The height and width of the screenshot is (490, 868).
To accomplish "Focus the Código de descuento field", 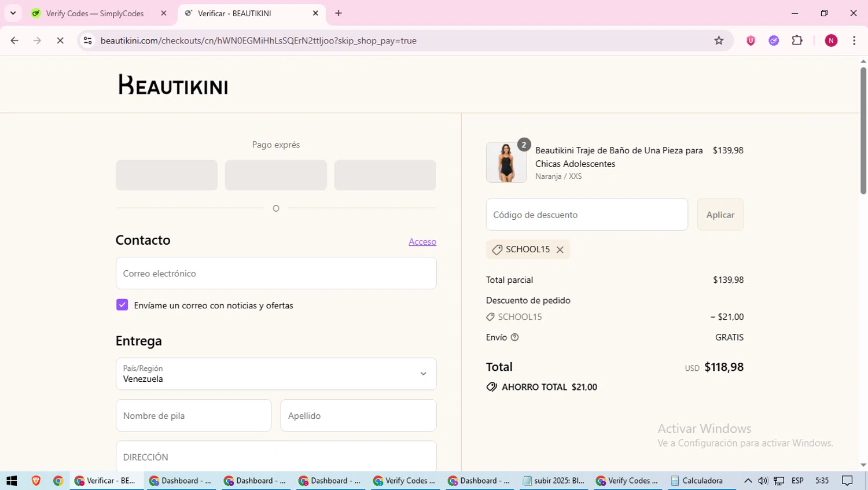I will click(x=587, y=215).
